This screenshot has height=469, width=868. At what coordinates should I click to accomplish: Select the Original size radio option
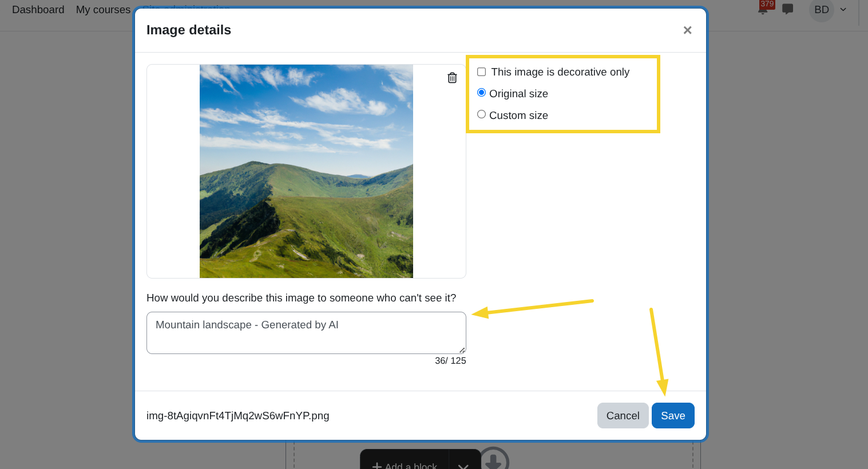[482, 93]
